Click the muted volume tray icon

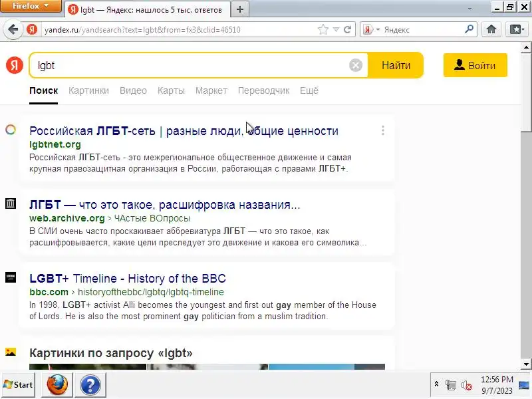[467, 385]
